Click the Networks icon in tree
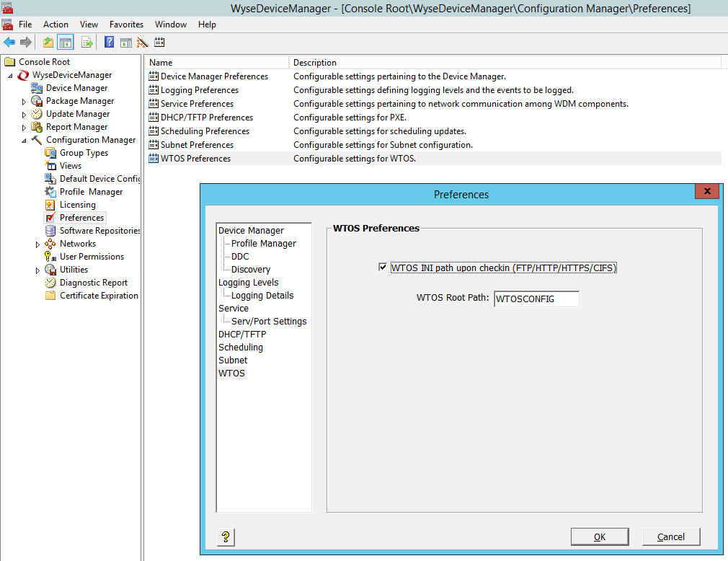728x561 pixels. [x=50, y=243]
